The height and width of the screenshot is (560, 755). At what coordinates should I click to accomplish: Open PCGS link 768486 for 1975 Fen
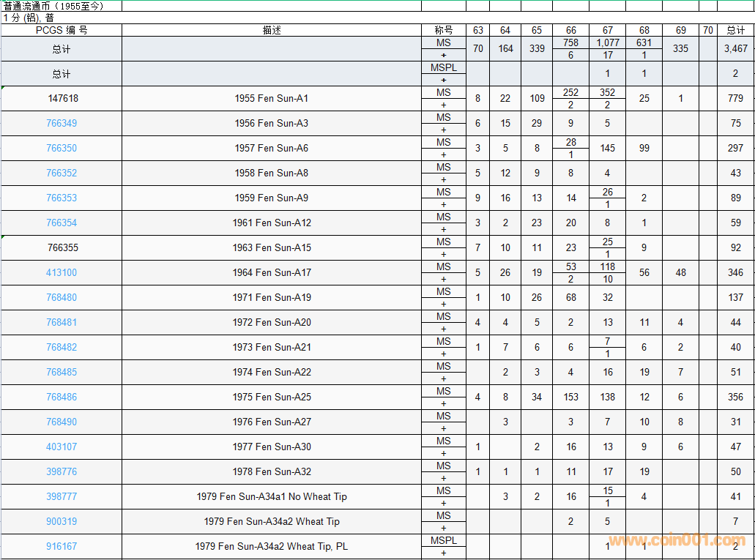tap(62, 397)
